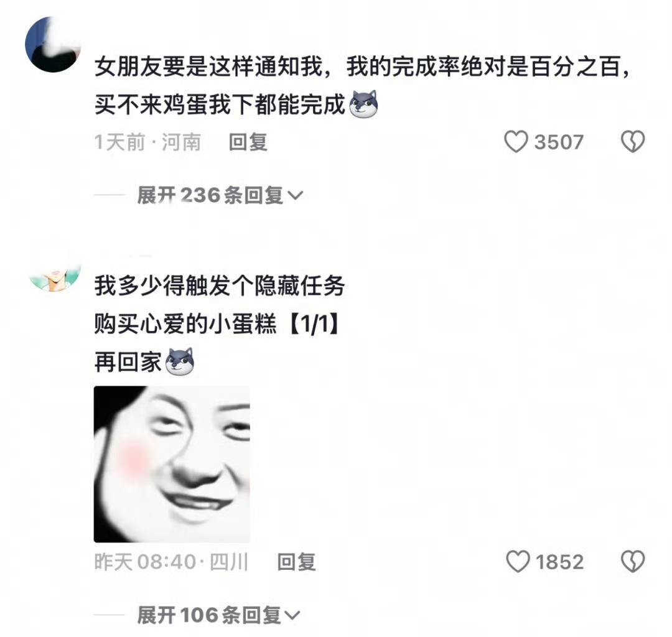Select the comment text 女朋友要是这样通知我

pyautogui.click(x=208, y=67)
